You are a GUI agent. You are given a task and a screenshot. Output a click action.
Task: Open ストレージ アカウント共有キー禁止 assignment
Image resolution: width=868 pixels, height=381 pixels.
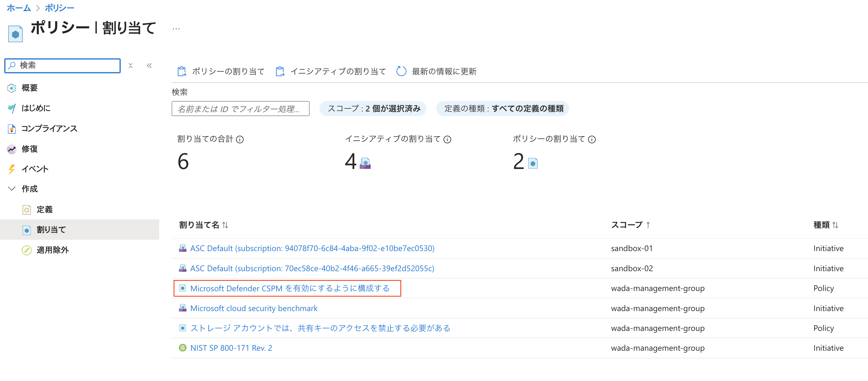pos(320,328)
